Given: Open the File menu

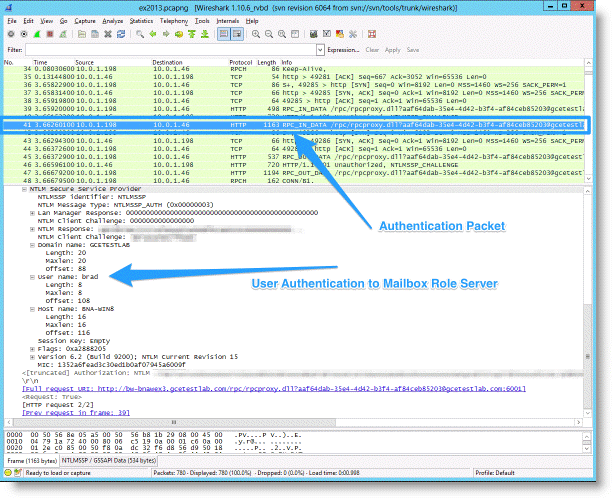Looking at the screenshot, I should point(12,21).
